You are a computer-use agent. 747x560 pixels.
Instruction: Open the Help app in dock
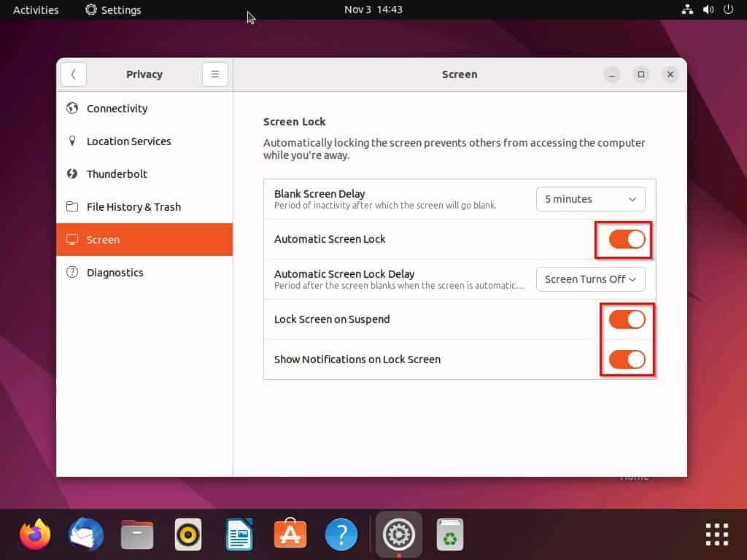click(341, 534)
